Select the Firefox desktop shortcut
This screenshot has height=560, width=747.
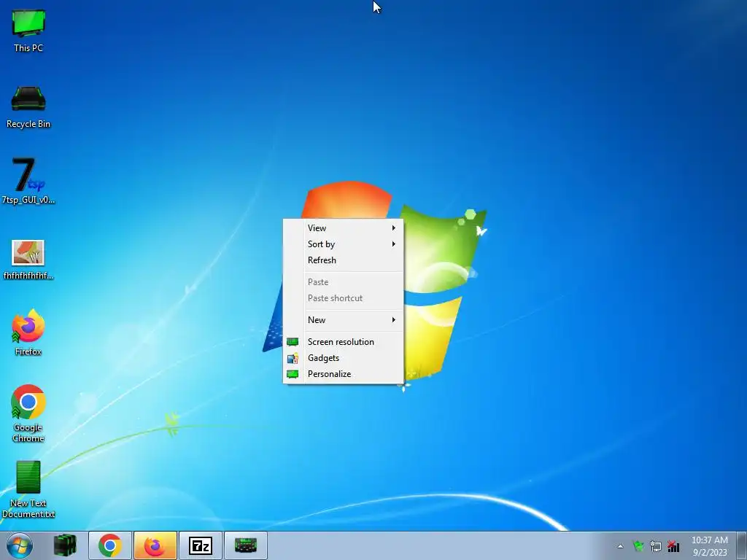click(x=28, y=332)
